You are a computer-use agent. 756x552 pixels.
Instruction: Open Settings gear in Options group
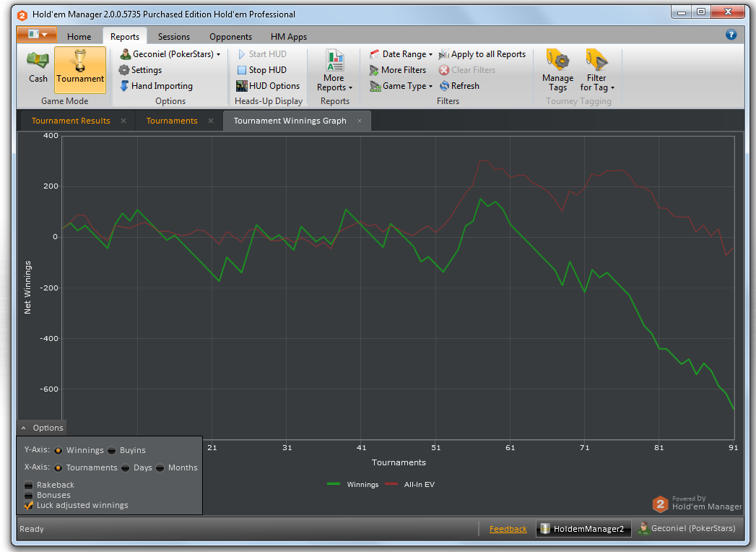(x=124, y=70)
